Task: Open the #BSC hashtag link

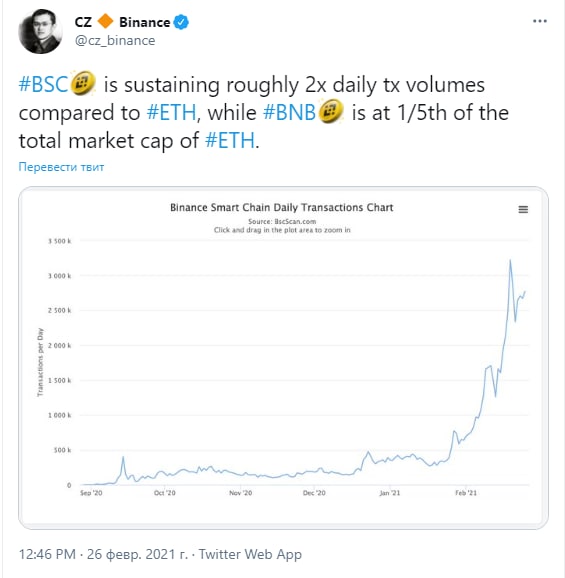Action: click(x=43, y=84)
